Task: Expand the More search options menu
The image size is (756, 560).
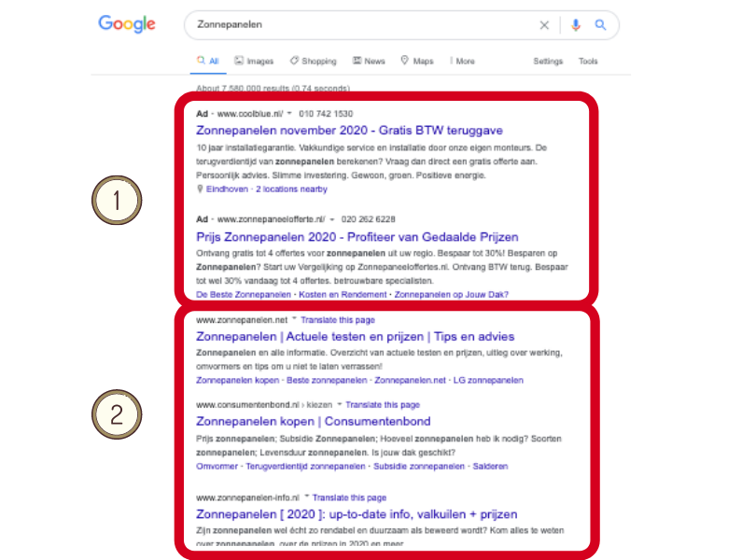Action: [462, 62]
